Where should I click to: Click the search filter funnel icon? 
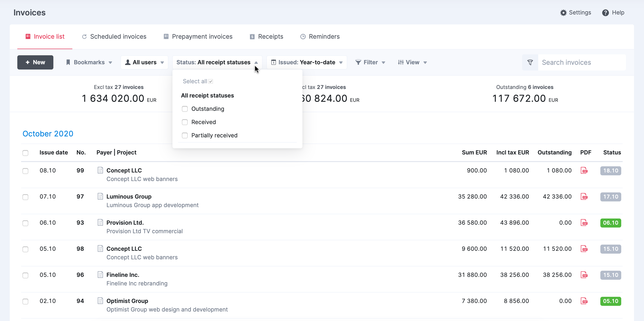tap(530, 62)
